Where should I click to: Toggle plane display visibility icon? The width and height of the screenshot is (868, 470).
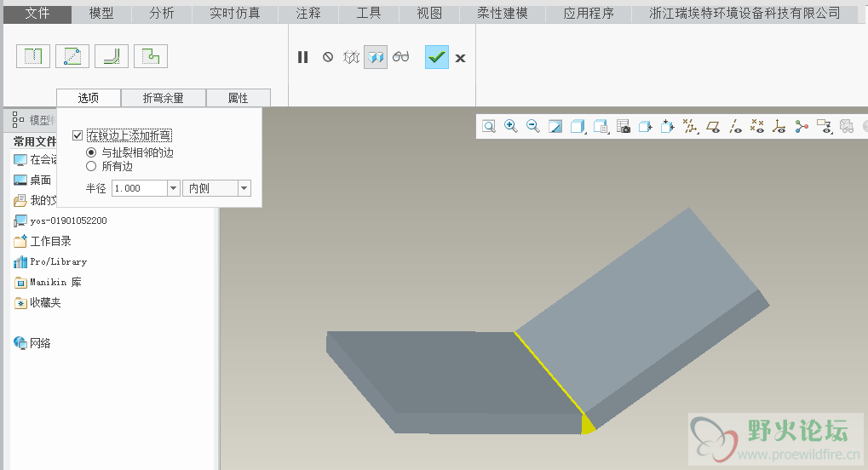pyautogui.click(x=714, y=126)
